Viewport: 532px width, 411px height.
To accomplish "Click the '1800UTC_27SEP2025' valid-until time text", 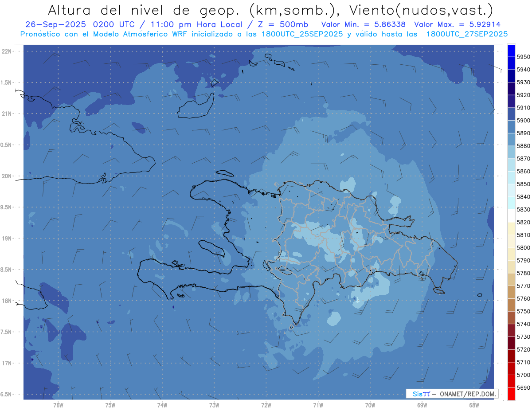I will [467, 34].
